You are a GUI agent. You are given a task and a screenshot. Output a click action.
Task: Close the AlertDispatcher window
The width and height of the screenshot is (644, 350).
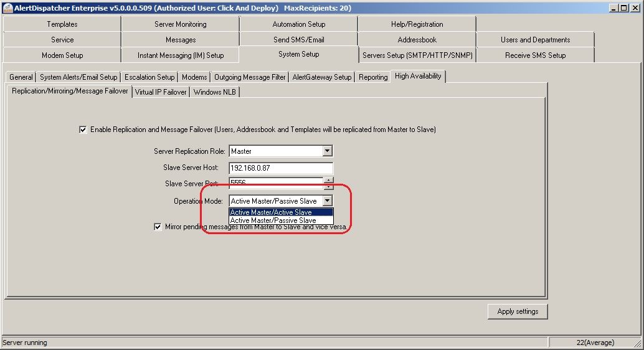[x=635, y=8]
